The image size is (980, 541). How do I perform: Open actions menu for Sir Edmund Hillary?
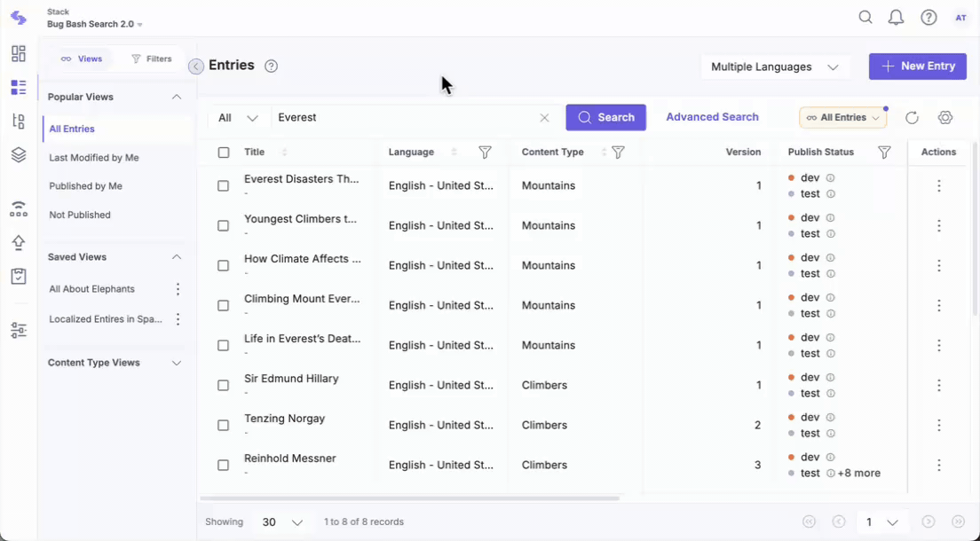939,386
